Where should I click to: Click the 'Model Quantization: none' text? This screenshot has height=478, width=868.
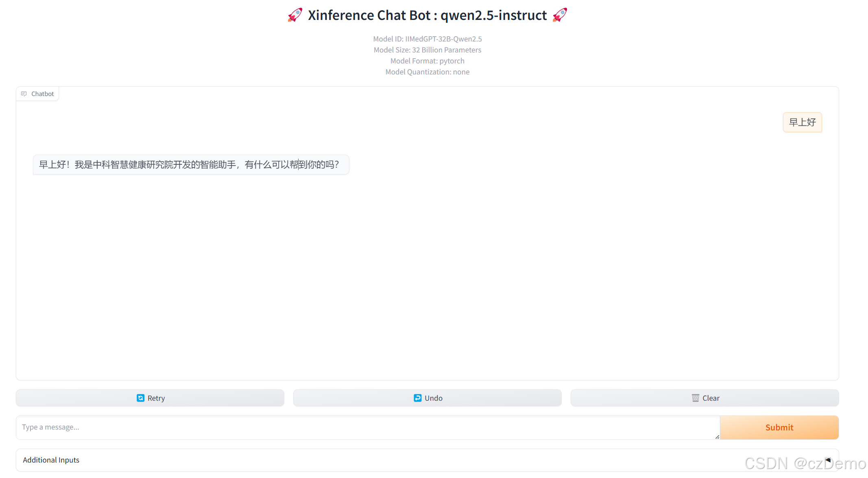427,72
